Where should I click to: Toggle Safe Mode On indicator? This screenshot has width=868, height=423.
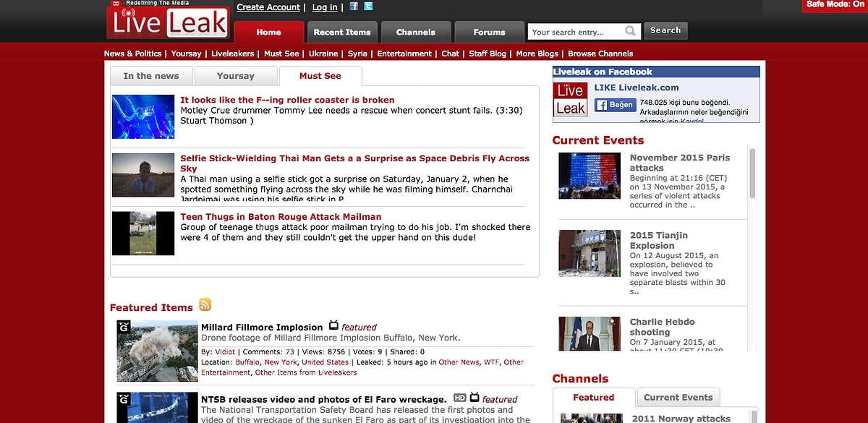click(837, 4)
